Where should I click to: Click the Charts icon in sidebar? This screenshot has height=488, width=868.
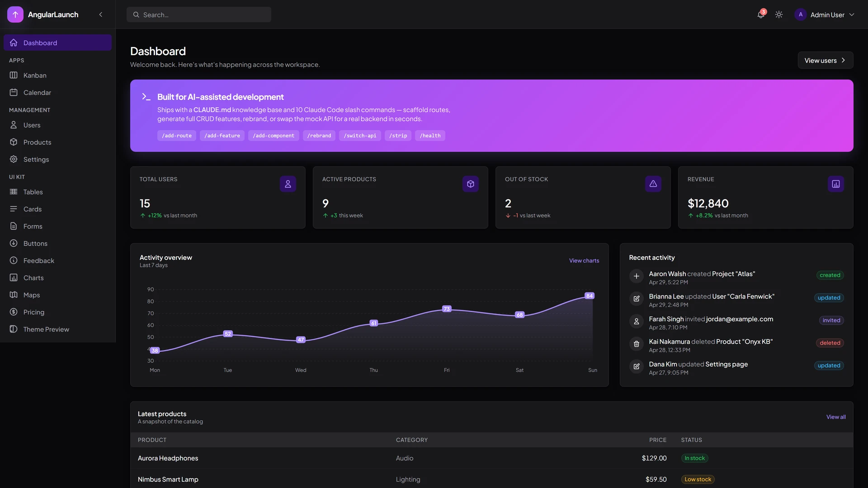(x=14, y=277)
